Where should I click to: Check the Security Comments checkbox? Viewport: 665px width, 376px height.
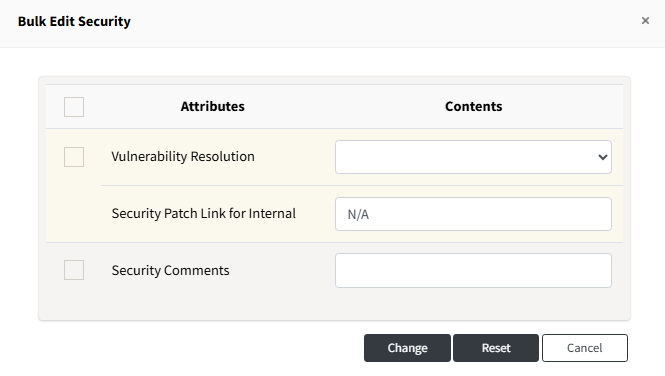tap(74, 270)
